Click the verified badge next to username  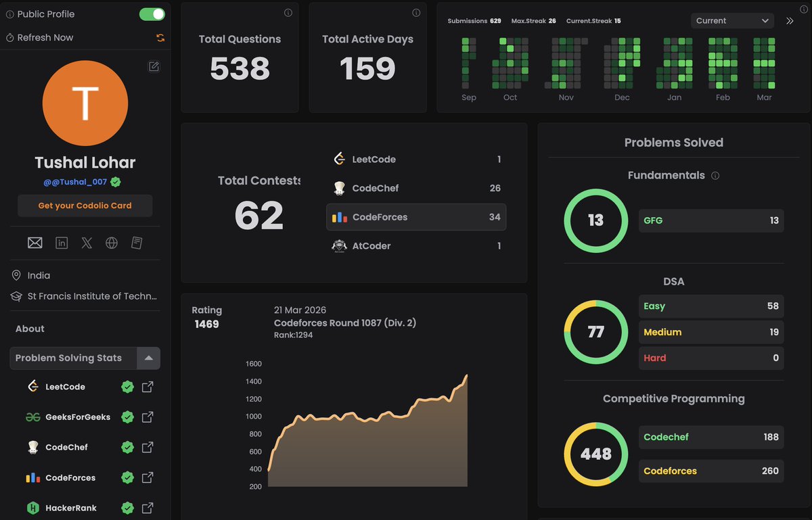(x=116, y=182)
